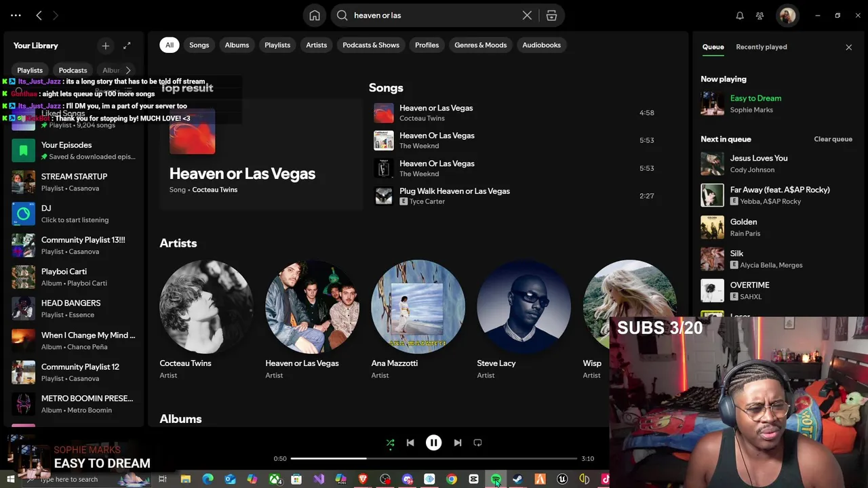The width and height of the screenshot is (868, 488).
Task: Open the STREAM STARTUP playlist
Action: click(x=74, y=182)
